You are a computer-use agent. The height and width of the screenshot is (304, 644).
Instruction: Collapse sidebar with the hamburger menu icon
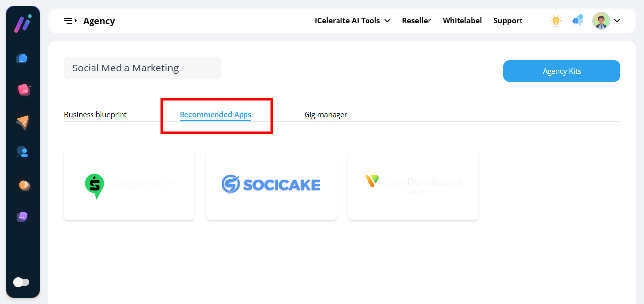click(x=70, y=21)
